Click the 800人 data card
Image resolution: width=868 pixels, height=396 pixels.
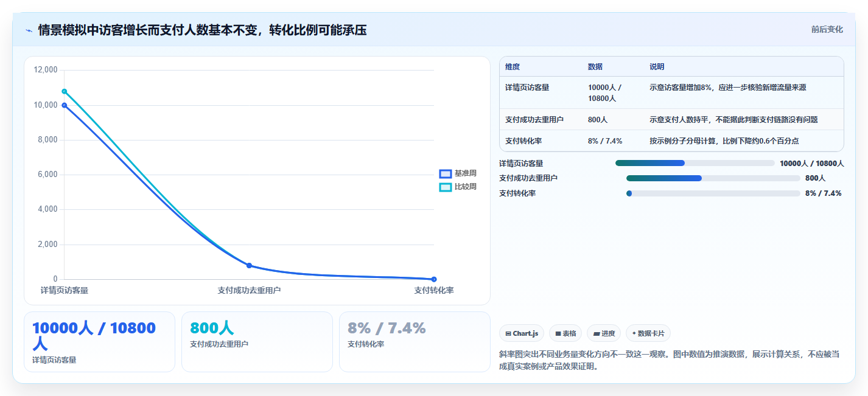point(257,342)
